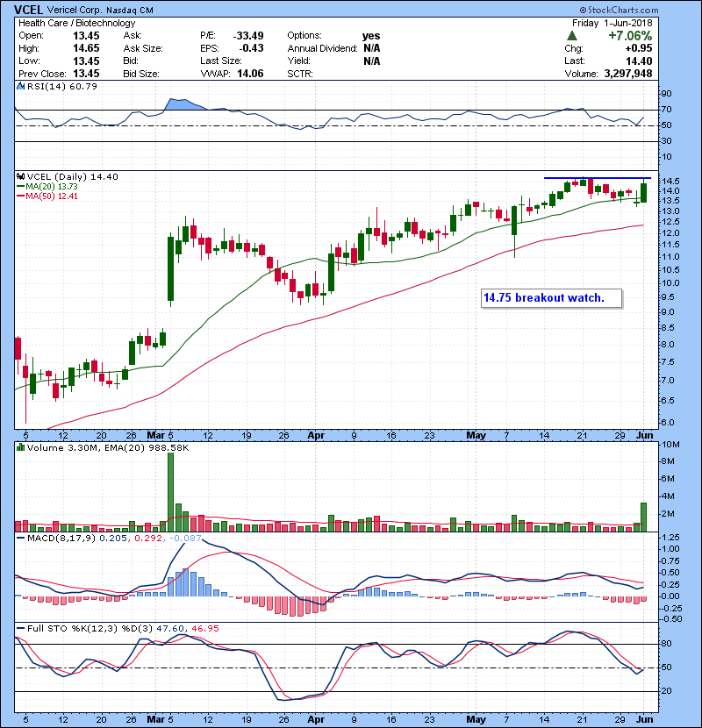Screen dimensions: 702x728
Task: Click the 1.25 label on the MACD axis
Action: (x=671, y=537)
